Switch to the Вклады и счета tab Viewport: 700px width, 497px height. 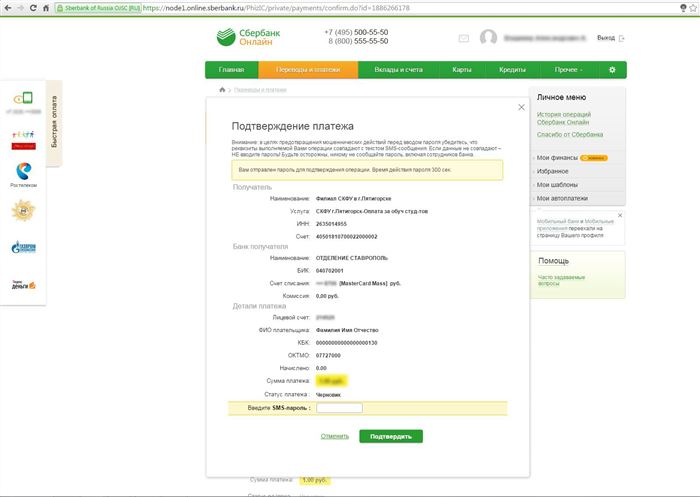398,70
